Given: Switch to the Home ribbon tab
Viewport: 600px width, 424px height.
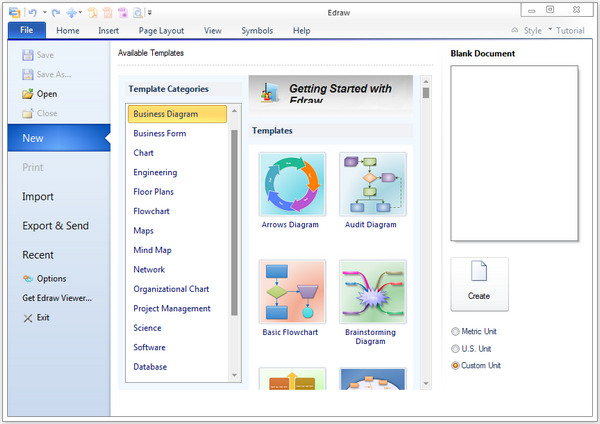Looking at the screenshot, I should [x=68, y=31].
